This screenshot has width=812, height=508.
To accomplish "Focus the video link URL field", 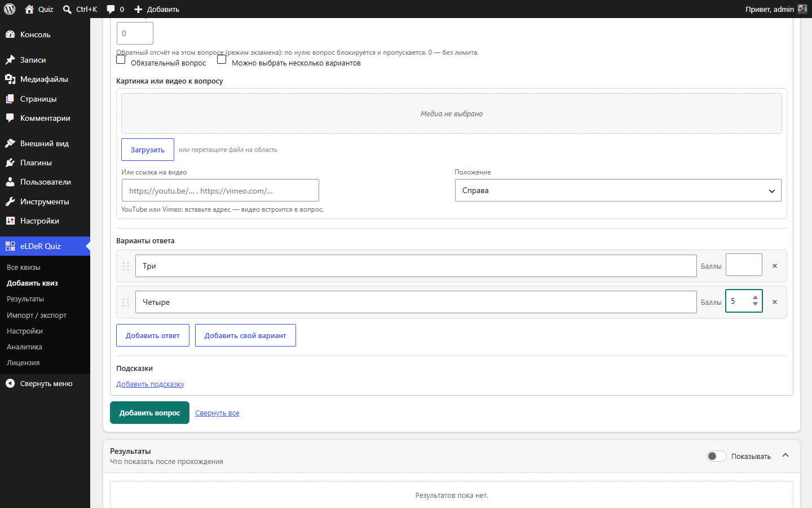I will [220, 190].
